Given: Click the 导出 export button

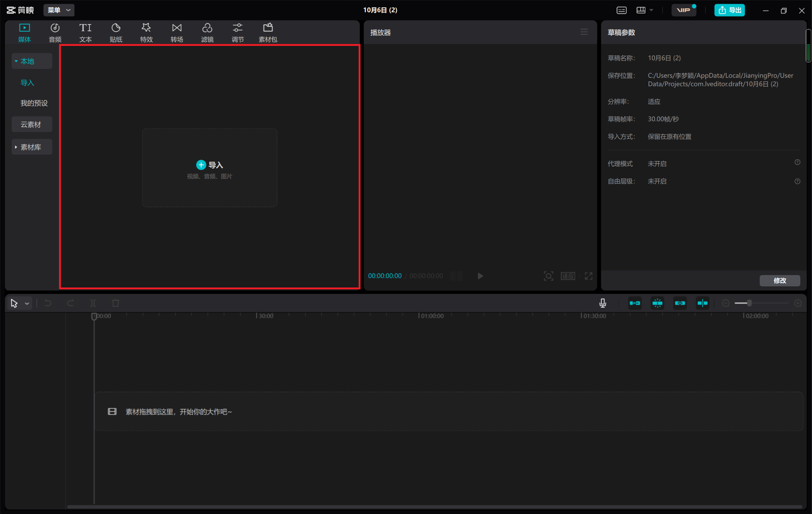Looking at the screenshot, I should click(729, 10).
